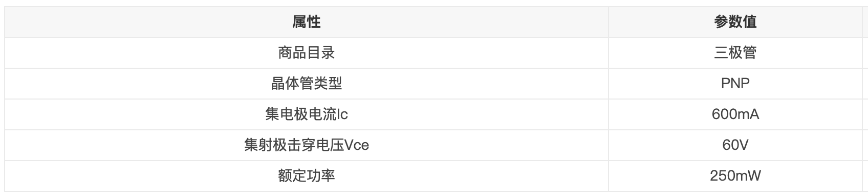Click the word 目录 in the 商品目录 label

pos(321,53)
